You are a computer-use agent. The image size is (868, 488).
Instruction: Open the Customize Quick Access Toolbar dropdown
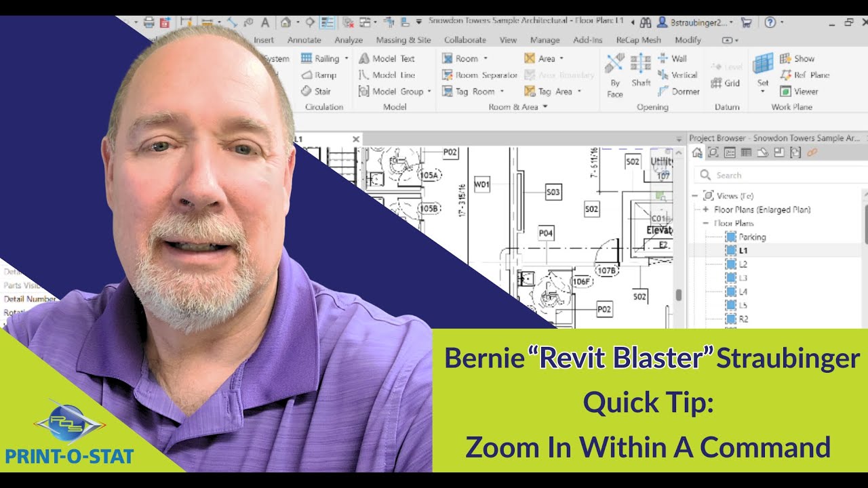[418, 22]
